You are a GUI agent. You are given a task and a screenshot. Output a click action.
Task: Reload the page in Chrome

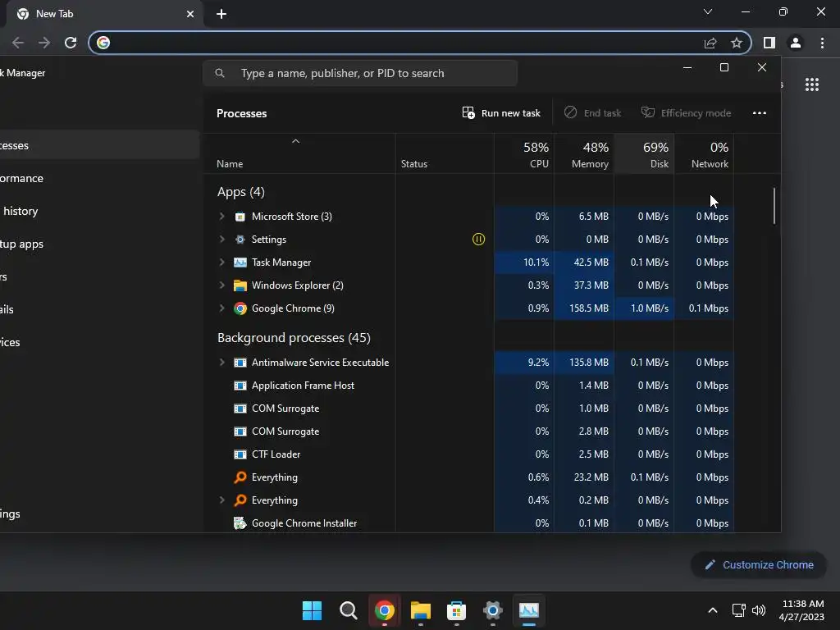point(71,43)
